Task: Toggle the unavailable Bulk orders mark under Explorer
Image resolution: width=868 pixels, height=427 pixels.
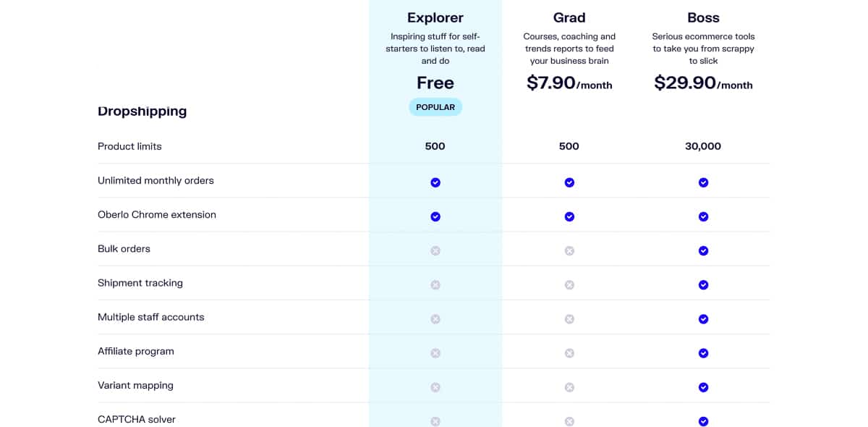Action: [x=435, y=250]
